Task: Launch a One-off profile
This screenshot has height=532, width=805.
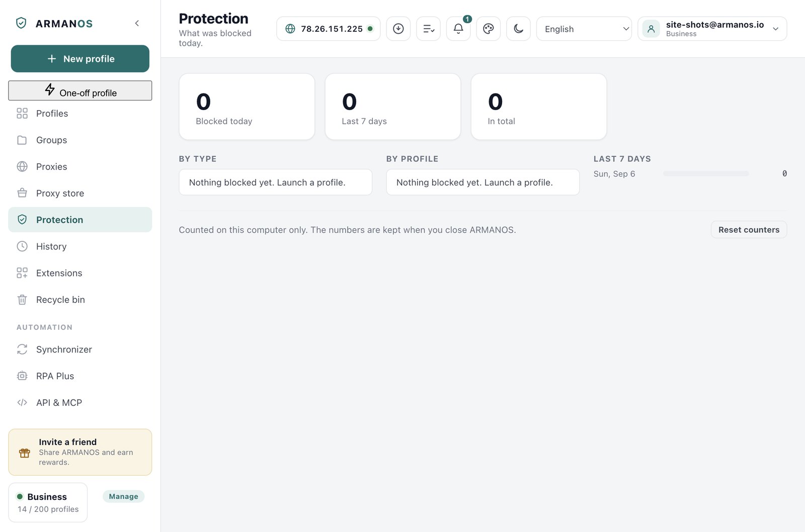Action: point(80,91)
